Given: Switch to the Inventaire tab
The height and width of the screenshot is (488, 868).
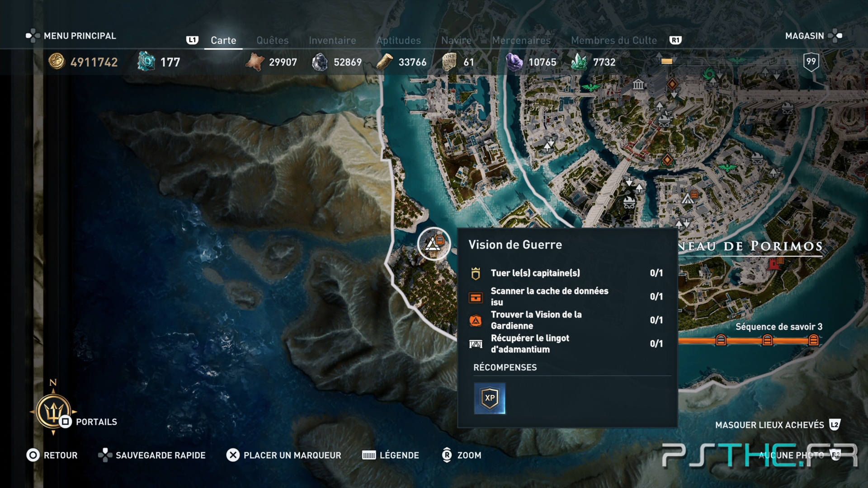Looking at the screenshot, I should tap(332, 40).
